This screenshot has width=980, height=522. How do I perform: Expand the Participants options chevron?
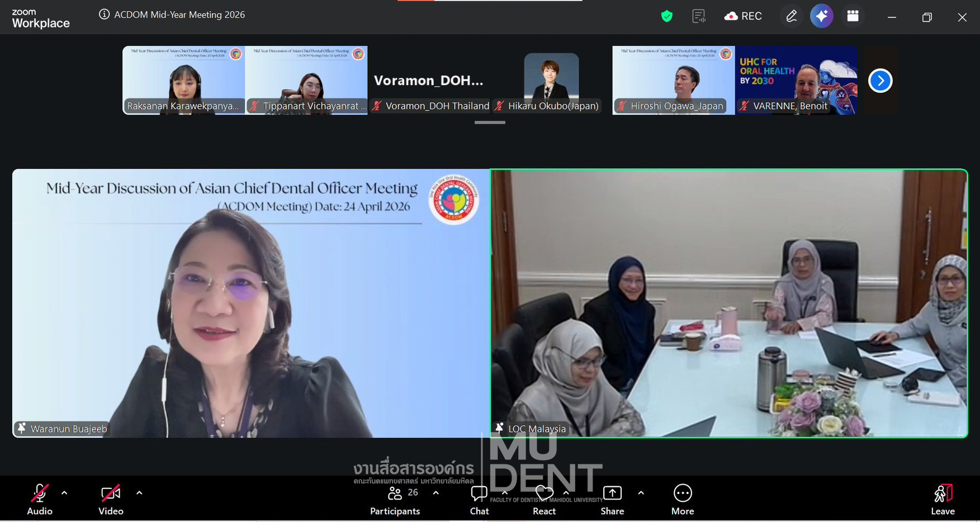436,493
